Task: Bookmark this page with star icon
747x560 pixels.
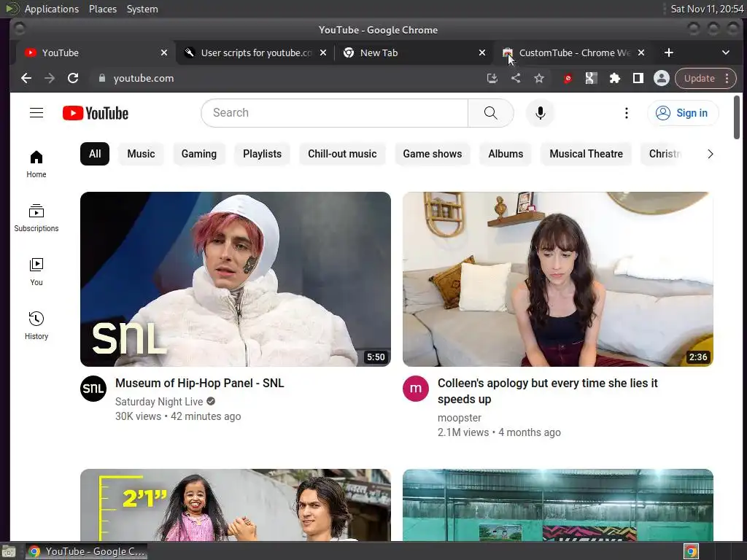Action: [539, 78]
